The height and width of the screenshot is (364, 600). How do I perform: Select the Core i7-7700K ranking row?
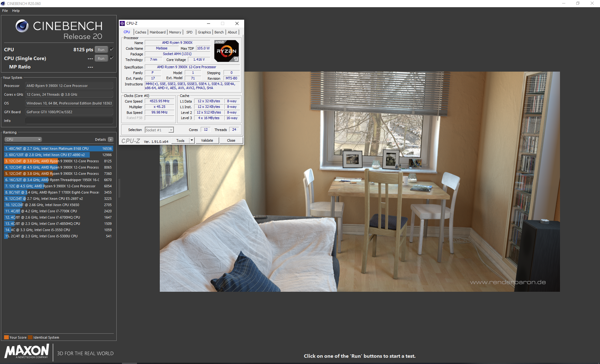[x=58, y=211]
